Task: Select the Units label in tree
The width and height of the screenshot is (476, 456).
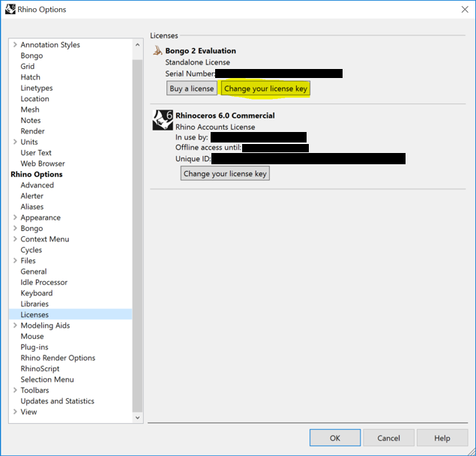Action: click(x=29, y=142)
